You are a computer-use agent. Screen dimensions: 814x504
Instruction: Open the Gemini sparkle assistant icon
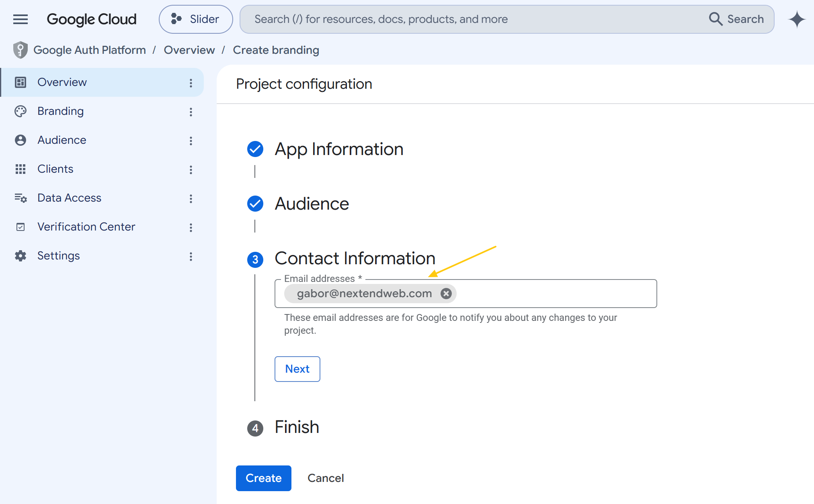797,19
